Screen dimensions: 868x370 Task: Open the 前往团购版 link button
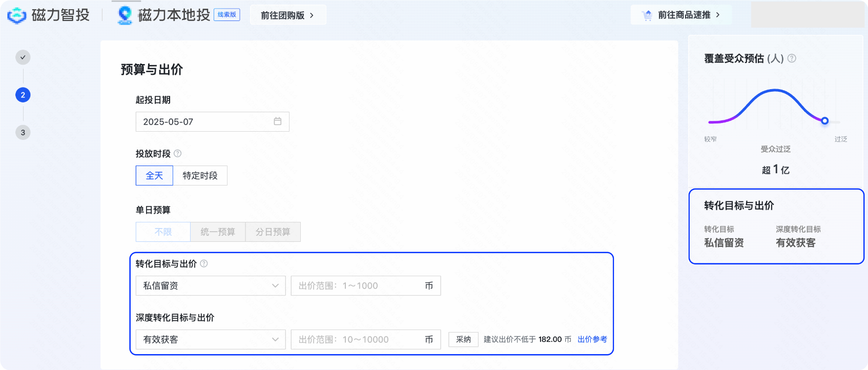point(288,15)
